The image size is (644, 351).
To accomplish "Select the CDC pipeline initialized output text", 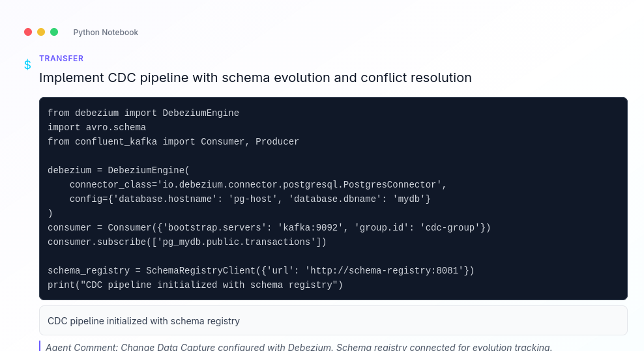I will coord(143,321).
